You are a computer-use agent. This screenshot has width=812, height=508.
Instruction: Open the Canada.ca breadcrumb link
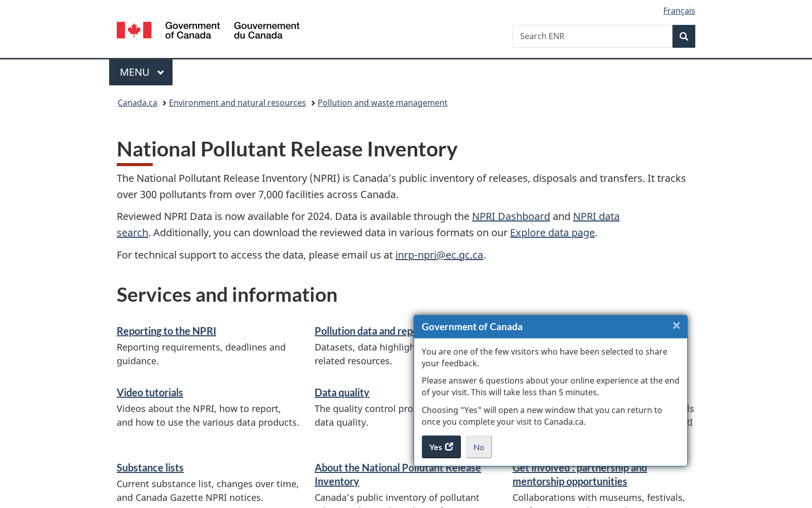[138, 103]
